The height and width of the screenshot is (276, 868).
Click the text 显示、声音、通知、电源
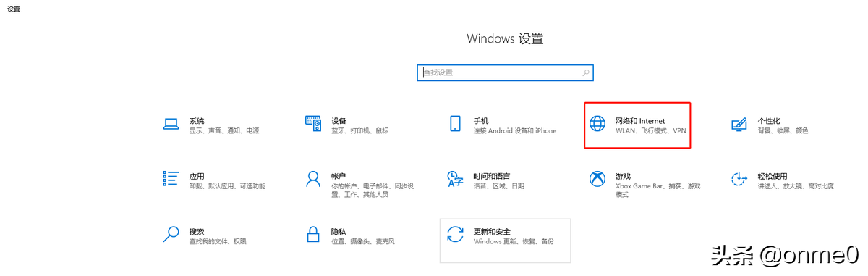click(224, 131)
